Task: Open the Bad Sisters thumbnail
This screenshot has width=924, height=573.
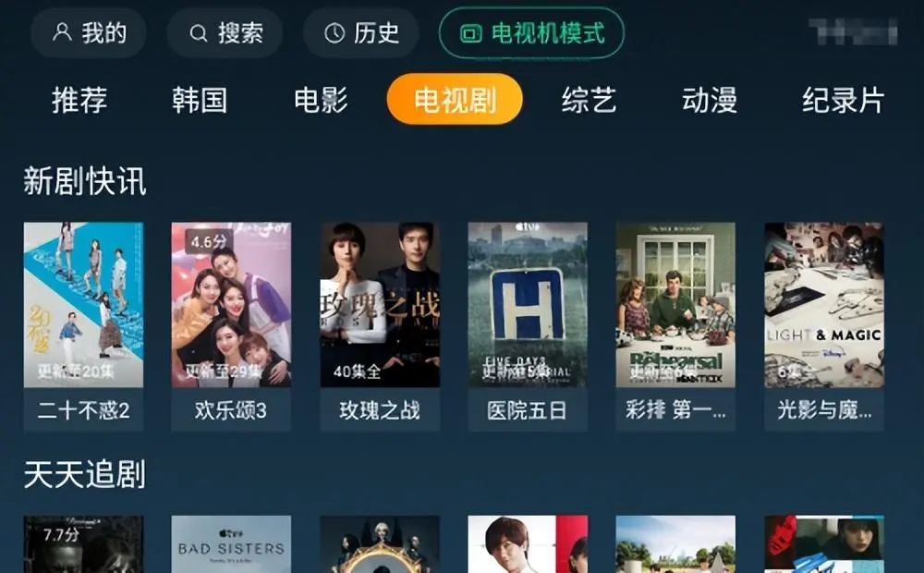Action: point(231,544)
